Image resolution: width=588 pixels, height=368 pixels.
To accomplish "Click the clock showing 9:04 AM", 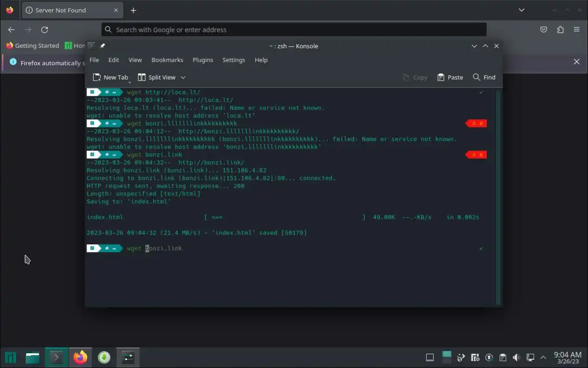I will click(568, 357).
